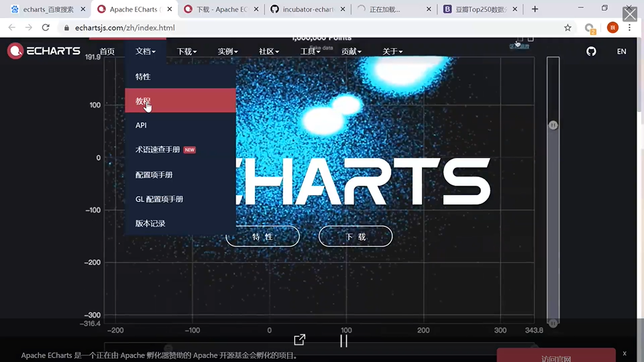Open 配置项手册 menu entry
The width and height of the screenshot is (644, 362).
pos(180,174)
